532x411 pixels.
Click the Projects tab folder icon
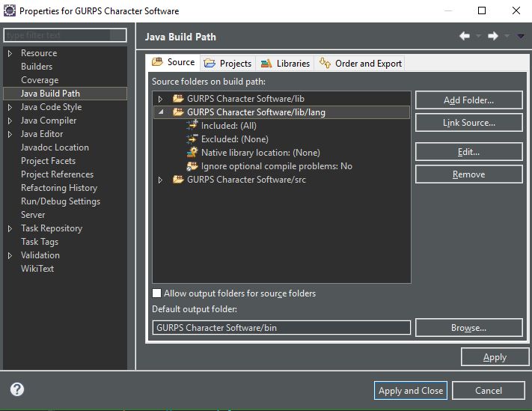point(210,63)
